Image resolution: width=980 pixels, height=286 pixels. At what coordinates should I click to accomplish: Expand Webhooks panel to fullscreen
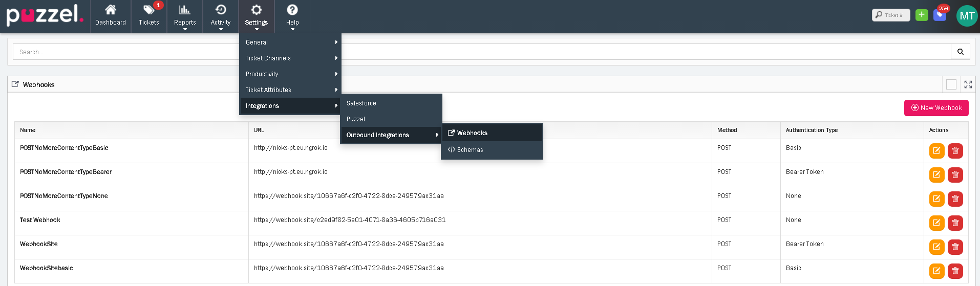pos(968,84)
